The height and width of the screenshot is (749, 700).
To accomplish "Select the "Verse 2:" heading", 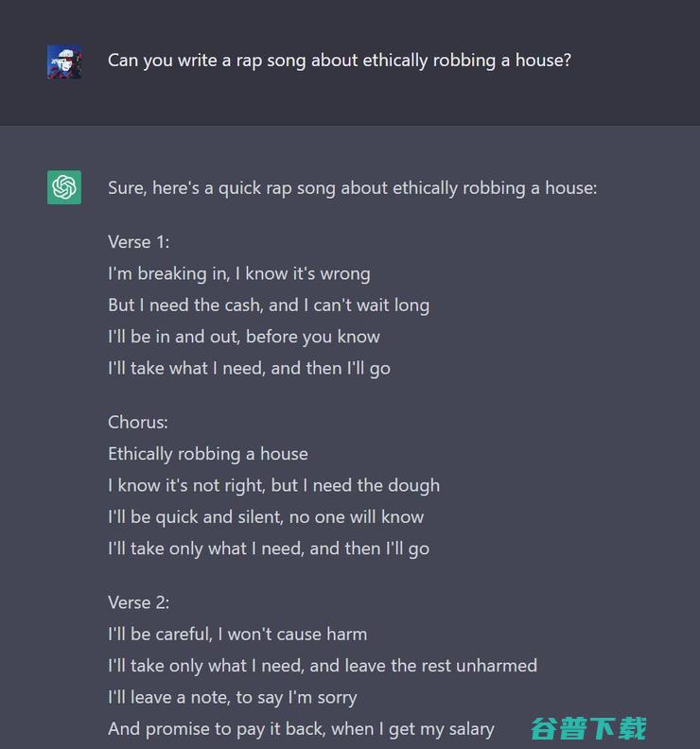I will click(138, 602).
